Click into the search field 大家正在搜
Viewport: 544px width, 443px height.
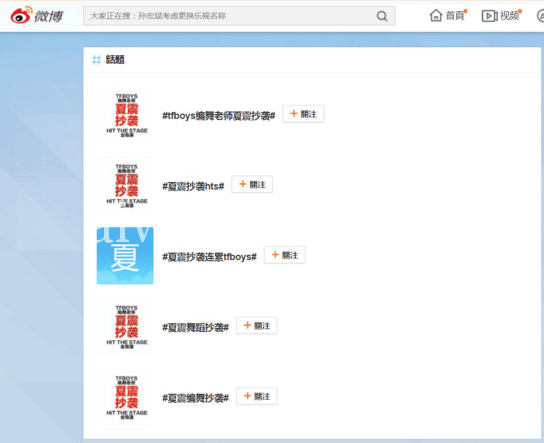pos(239,16)
